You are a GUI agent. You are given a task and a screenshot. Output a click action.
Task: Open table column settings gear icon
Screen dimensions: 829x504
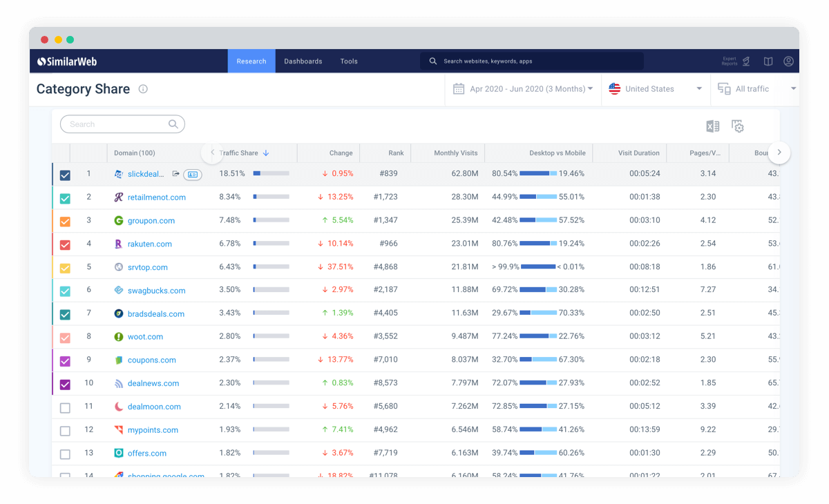coord(738,126)
